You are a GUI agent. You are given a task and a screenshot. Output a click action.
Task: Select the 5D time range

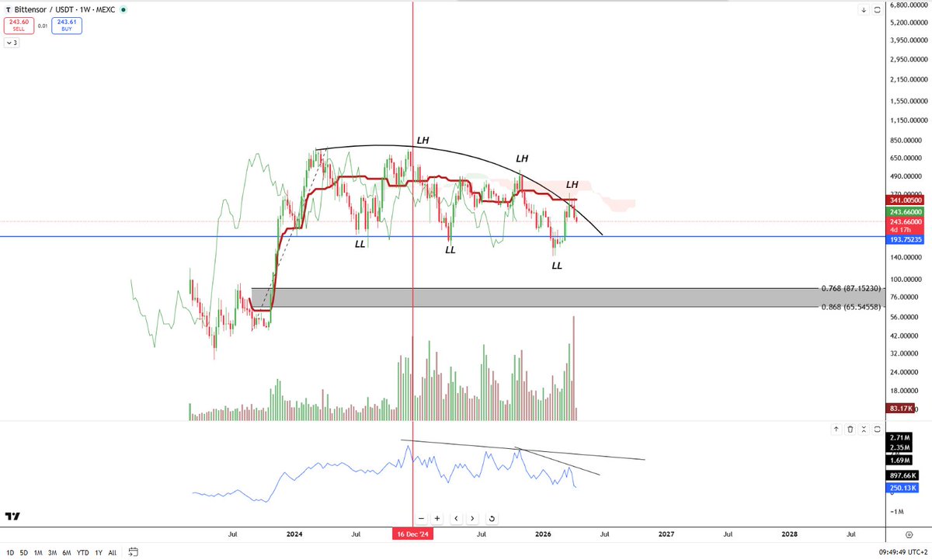coord(25,552)
